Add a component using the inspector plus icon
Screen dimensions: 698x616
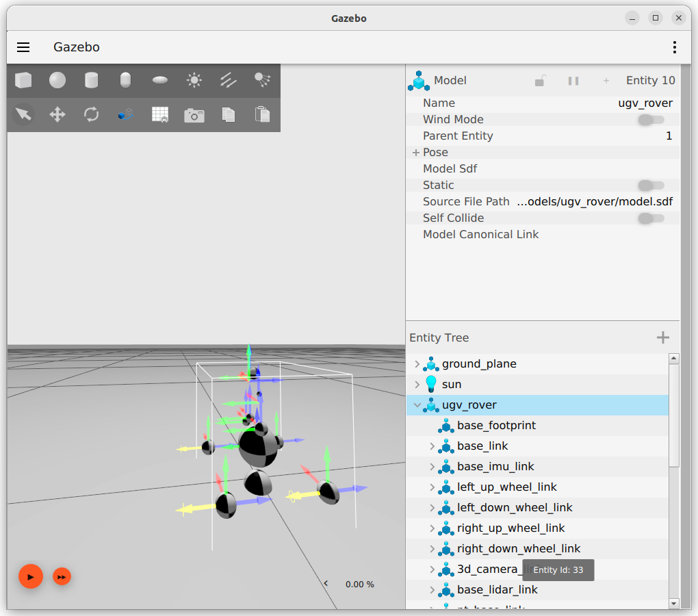[606, 81]
